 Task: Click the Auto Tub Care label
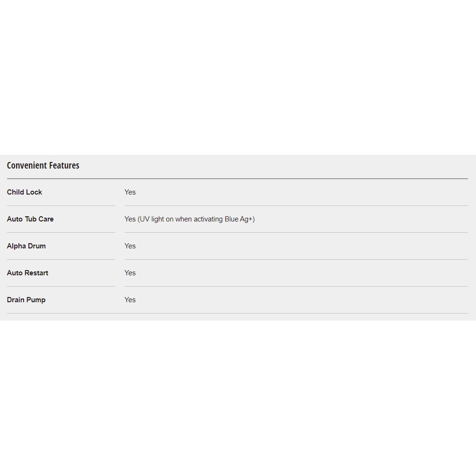pyautogui.click(x=30, y=219)
